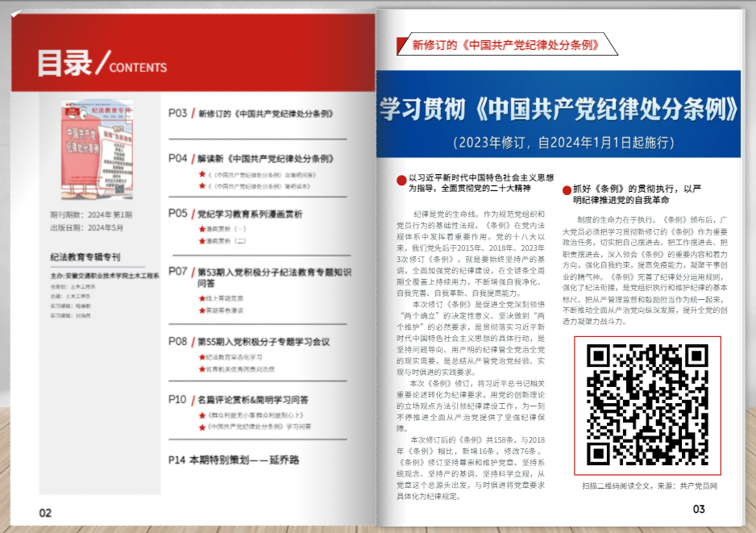Click page number 03 at bottom right
Screen dimensions: 756x533
click(698, 509)
